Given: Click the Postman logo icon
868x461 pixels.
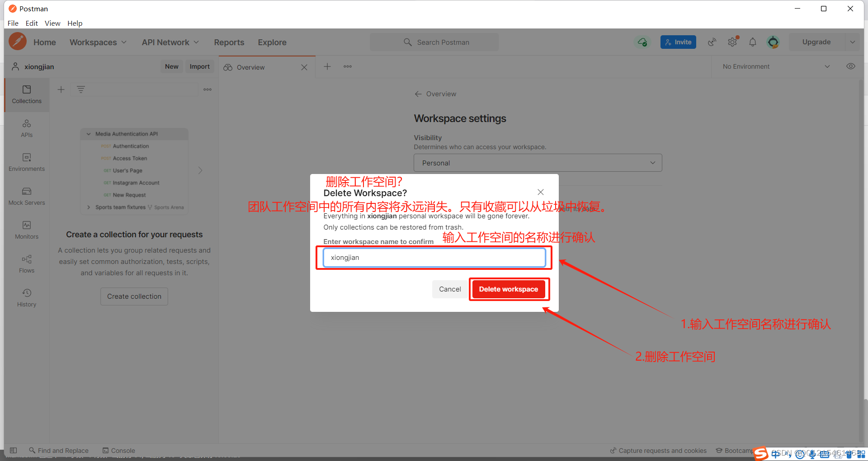Looking at the screenshot, I should 18,42.
